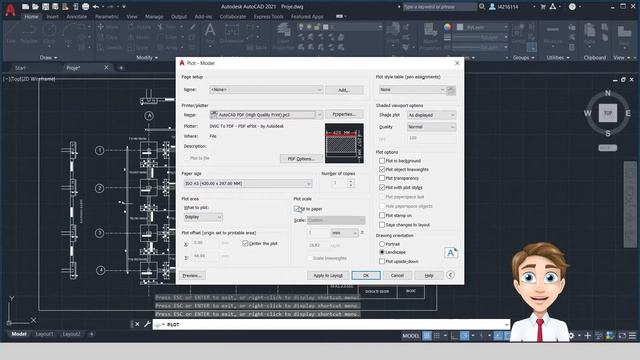Toggle Plot object lineweights checkbox
This screenshot has width=640, height=360.
click(382, 169)
